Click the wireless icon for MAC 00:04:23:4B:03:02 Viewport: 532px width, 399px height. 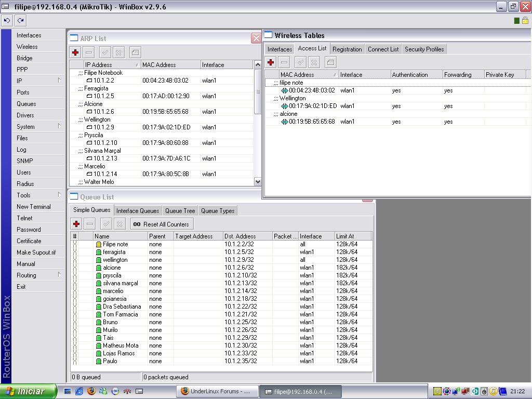[x=284, y=90]
